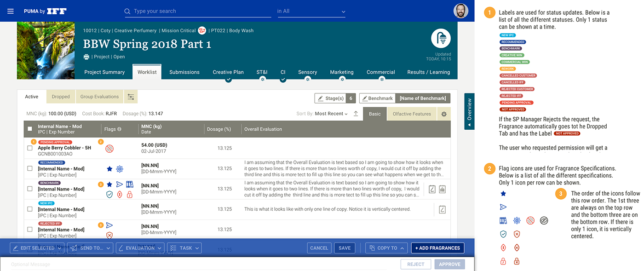This screenshot has width=644, height=271.
Task: Click the Flags info icon in header
Action: coord(120,129)
